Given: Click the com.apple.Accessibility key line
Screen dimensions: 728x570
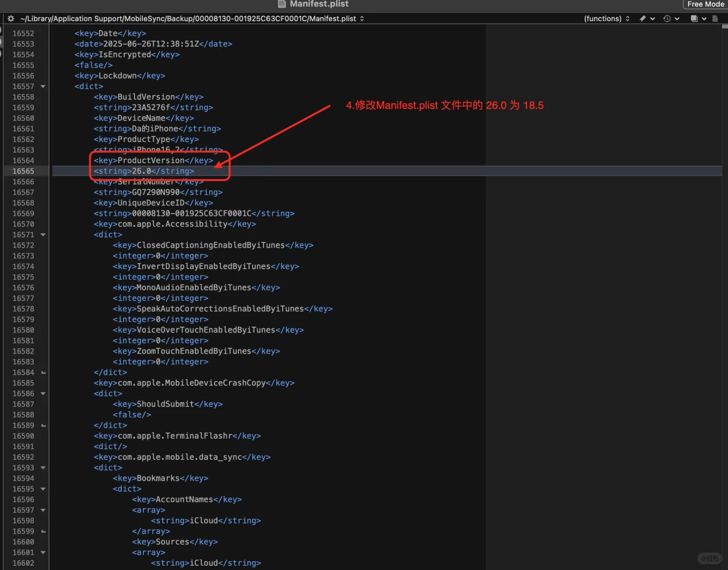Looking at the screenshot, I should (x=175, y=224).
